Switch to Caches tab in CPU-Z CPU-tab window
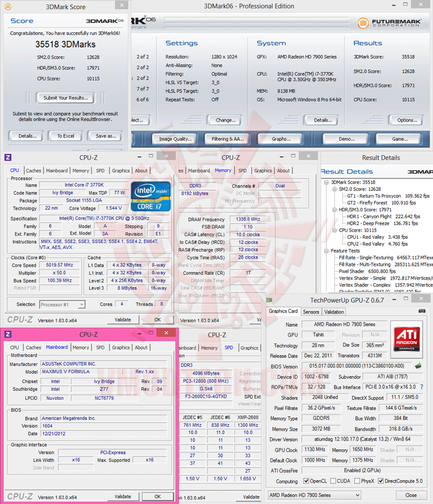This screenshot has width=433, height=504. click(x=34, y=171)
